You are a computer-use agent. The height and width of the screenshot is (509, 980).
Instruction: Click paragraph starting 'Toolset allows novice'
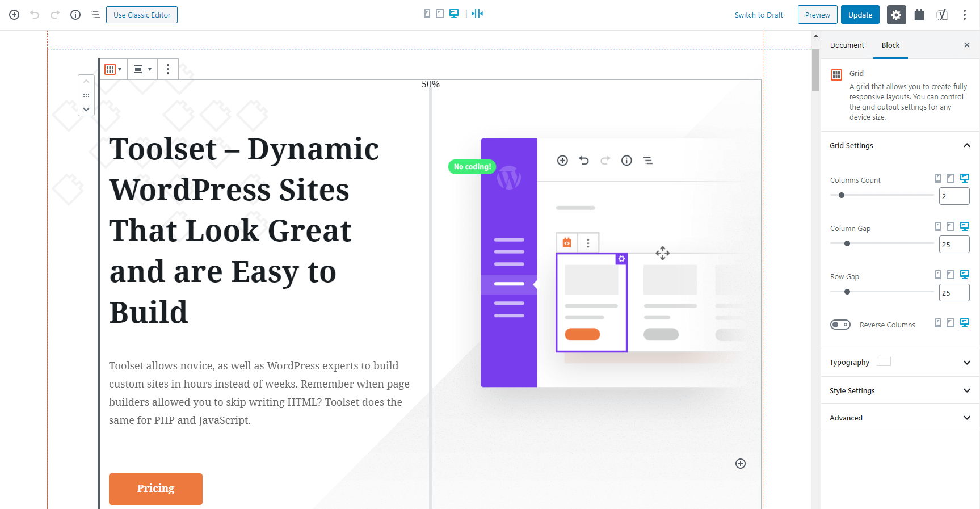260,393
